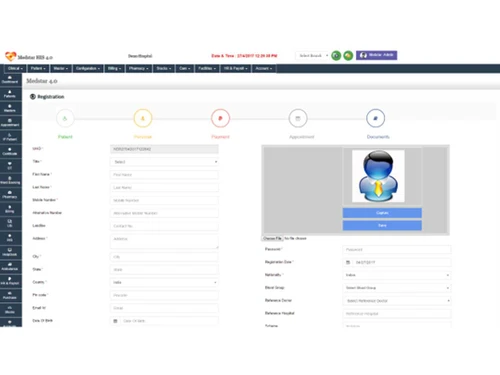This screenshot has width=500, height=375.
Task: Click the Payment step circle icon
Action: (x=220, y=118)
